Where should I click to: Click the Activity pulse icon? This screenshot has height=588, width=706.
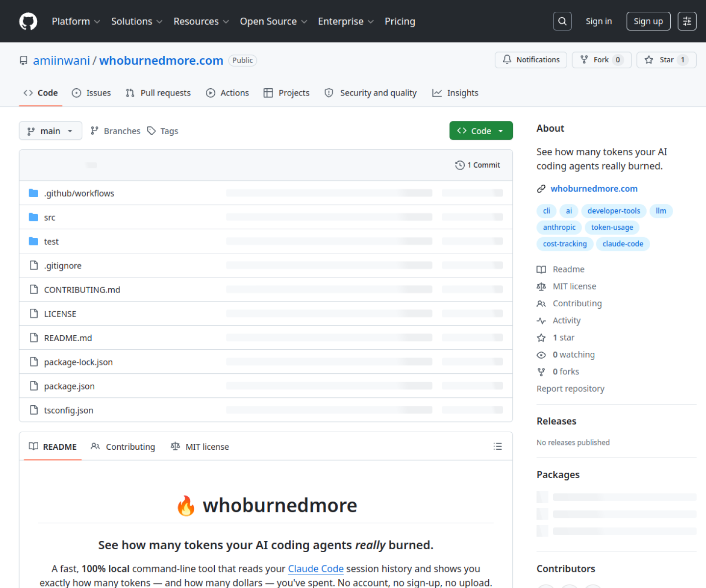(541, 321)
